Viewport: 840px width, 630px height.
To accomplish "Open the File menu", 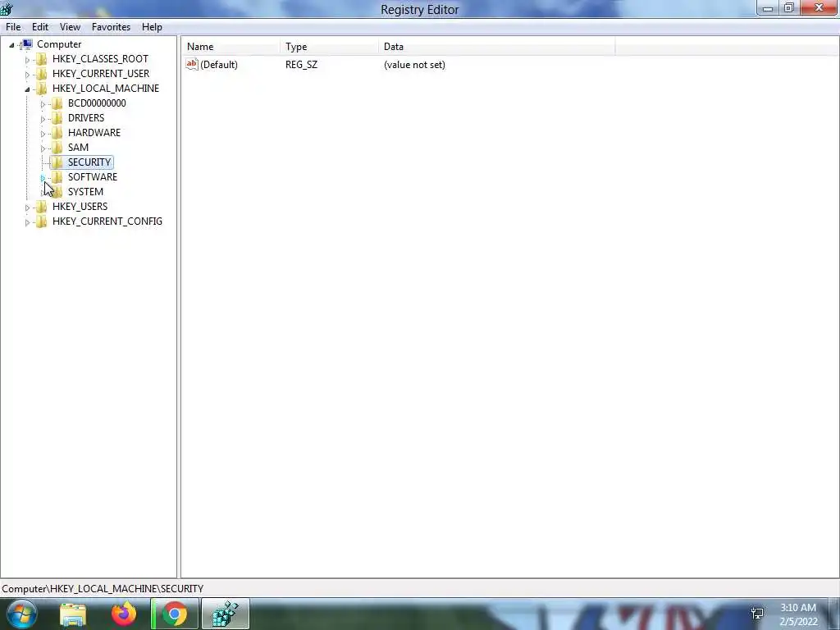I will point(13,27).
